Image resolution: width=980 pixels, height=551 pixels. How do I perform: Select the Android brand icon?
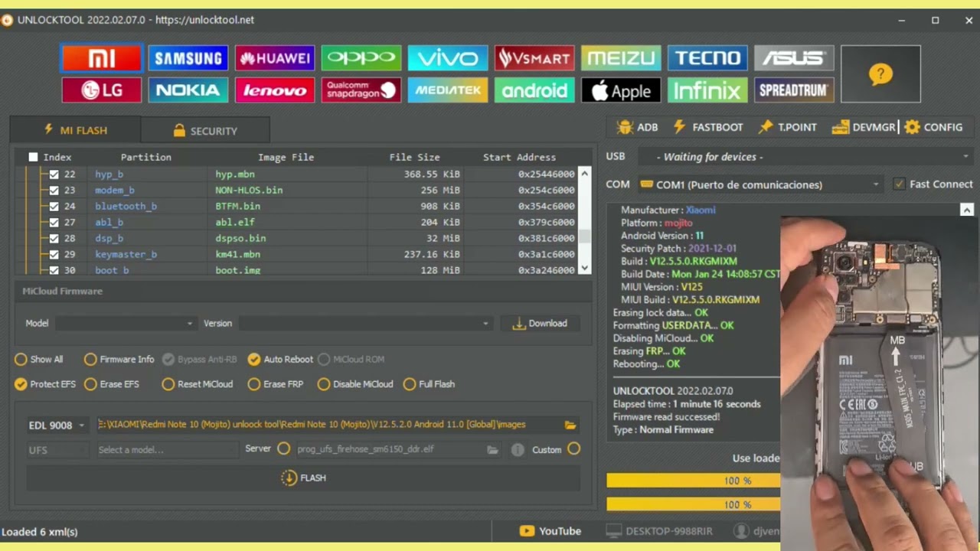[x=534, y=90]
